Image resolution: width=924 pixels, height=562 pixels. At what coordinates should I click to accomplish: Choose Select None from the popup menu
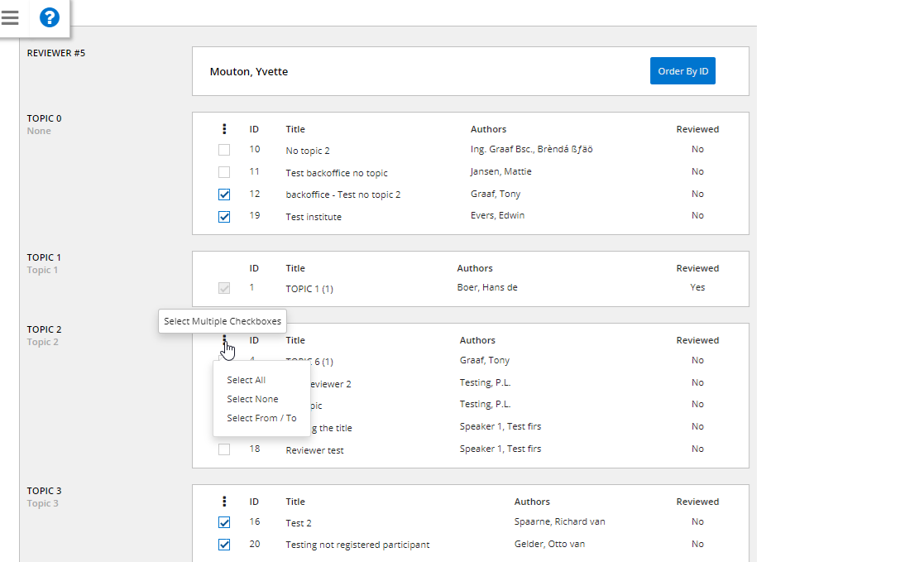click(252, 399)
